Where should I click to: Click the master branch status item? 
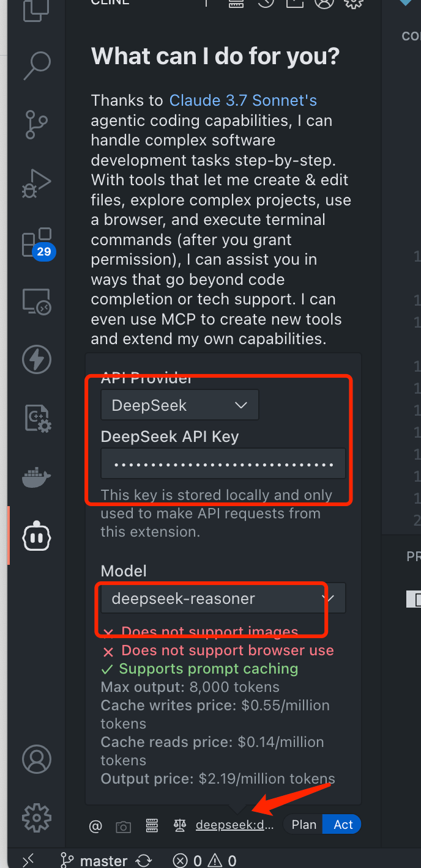[95, 861]
